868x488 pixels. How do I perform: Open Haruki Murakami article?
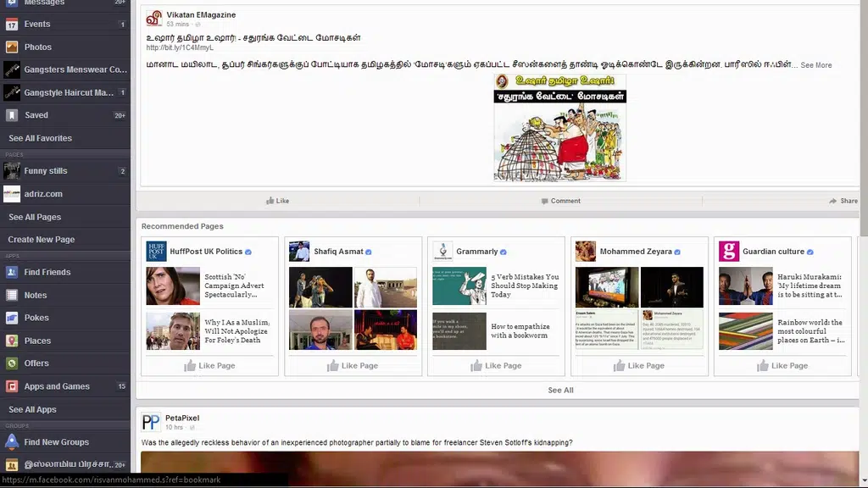[810, 286]
